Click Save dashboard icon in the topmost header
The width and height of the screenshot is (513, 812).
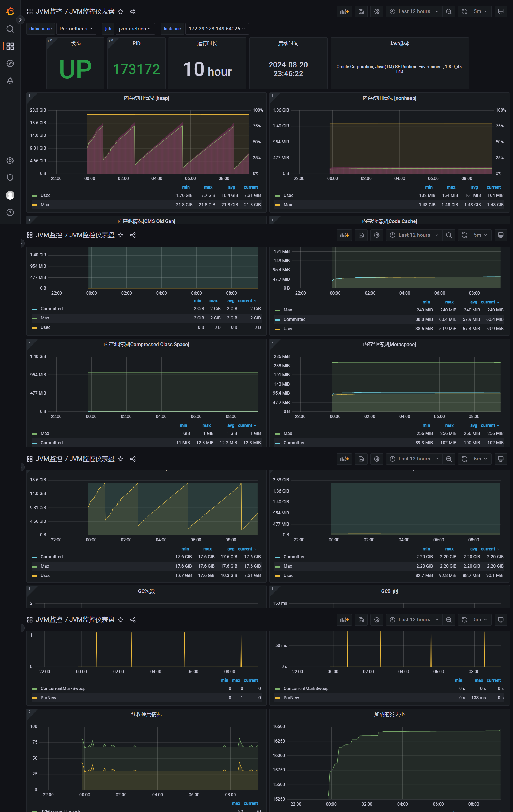(x=361, y=11)
